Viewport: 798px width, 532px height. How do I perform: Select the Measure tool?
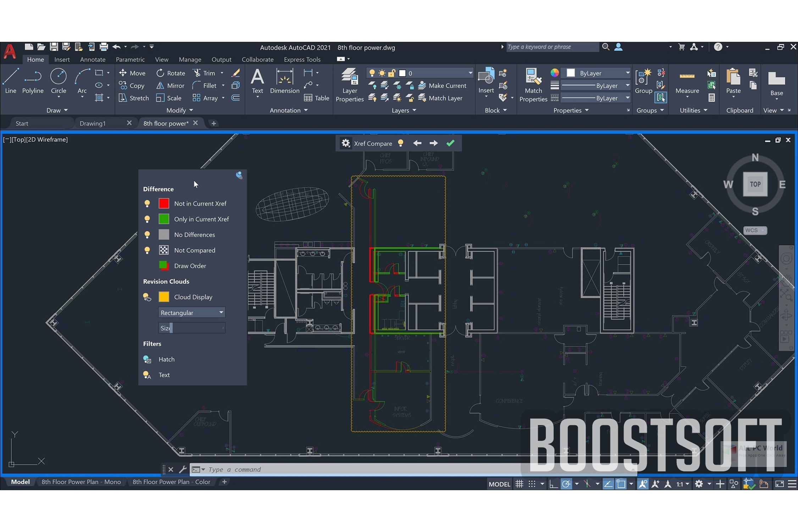coord(687,82)
